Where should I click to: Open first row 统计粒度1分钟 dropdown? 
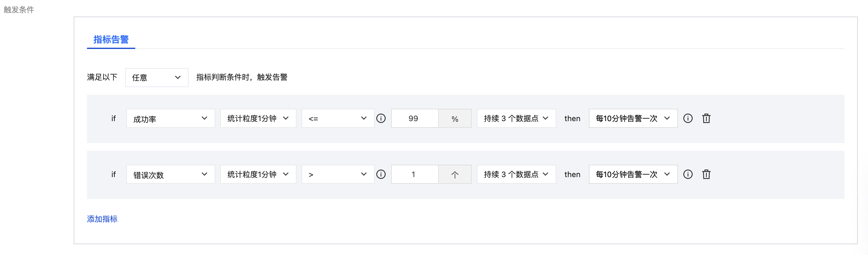(258, 118)
